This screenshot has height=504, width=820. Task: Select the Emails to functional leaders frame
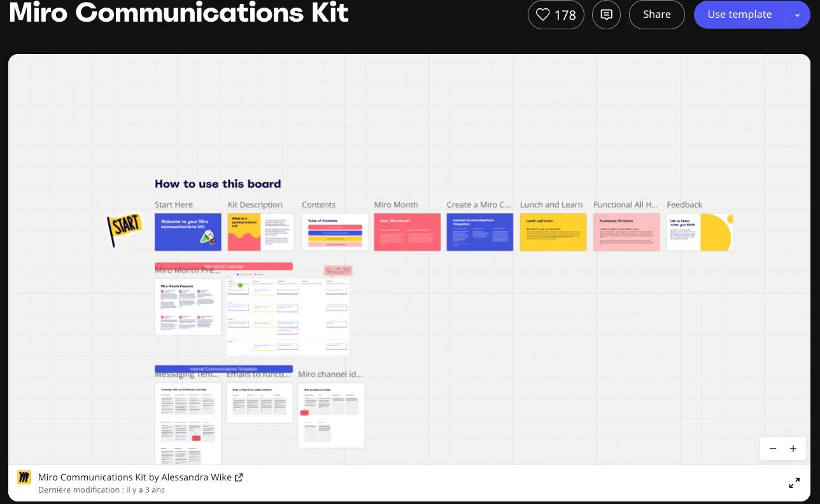260,403
